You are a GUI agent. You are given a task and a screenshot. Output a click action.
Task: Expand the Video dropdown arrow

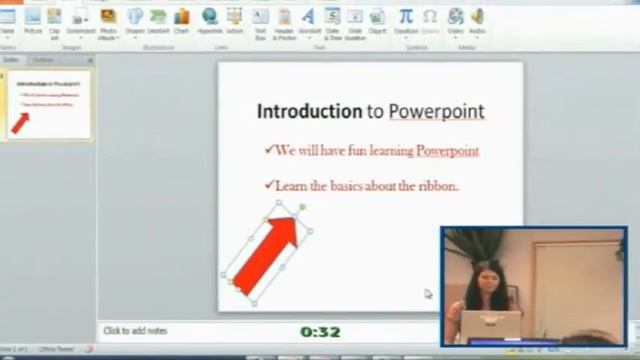pos(456,38)
